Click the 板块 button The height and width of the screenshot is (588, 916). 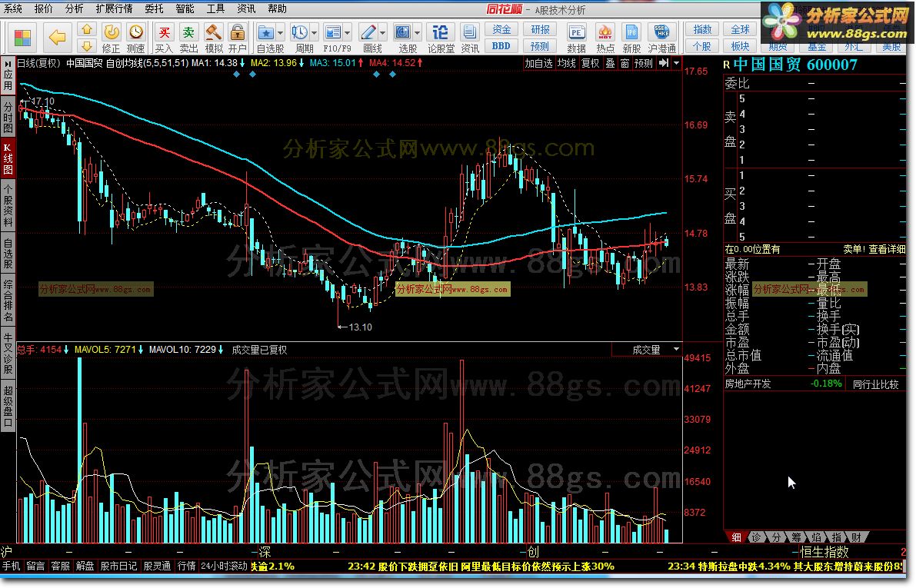pos(740,45)
